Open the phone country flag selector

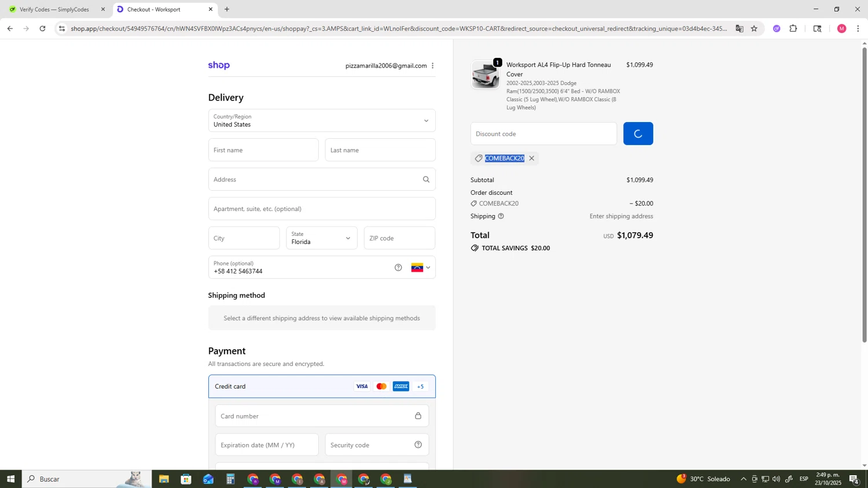[x=421, y=268]
